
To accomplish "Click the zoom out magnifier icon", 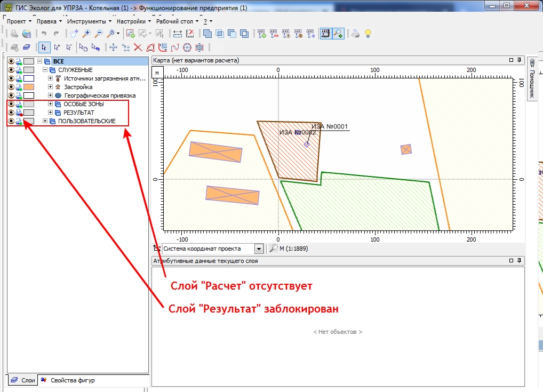I will click(x=99, y=34).
